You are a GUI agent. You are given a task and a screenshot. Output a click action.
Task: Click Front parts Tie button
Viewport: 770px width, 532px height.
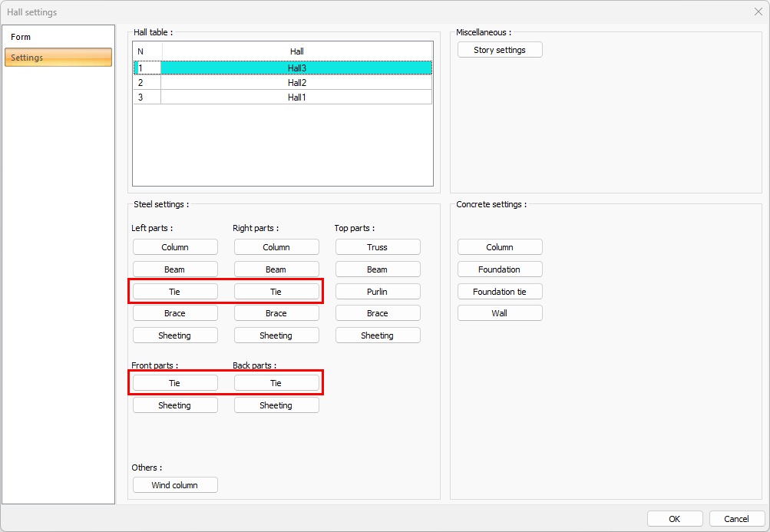click(x=175, y=383)
